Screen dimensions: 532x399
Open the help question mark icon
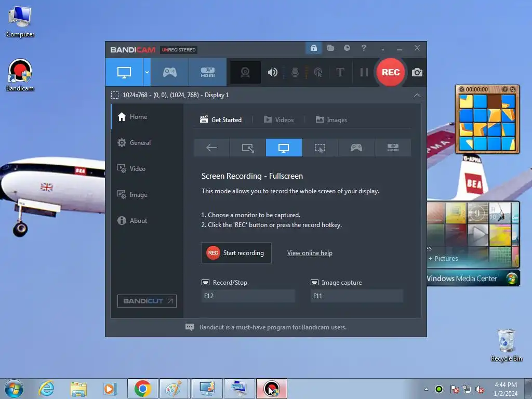coord(364,48)
